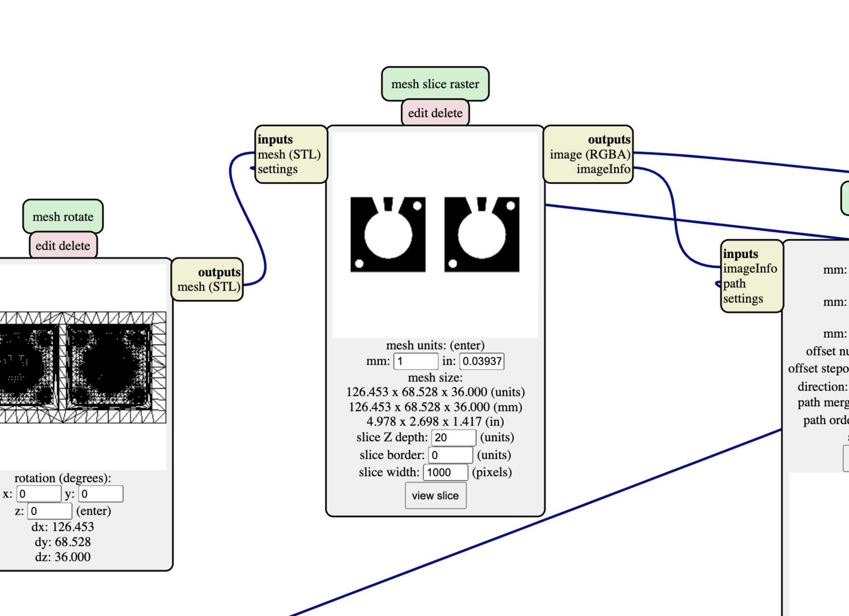Click the outputs image RGBA connector icon
Image resolution: width=849 pixels, height=616 pixels.
click(629, 155)
